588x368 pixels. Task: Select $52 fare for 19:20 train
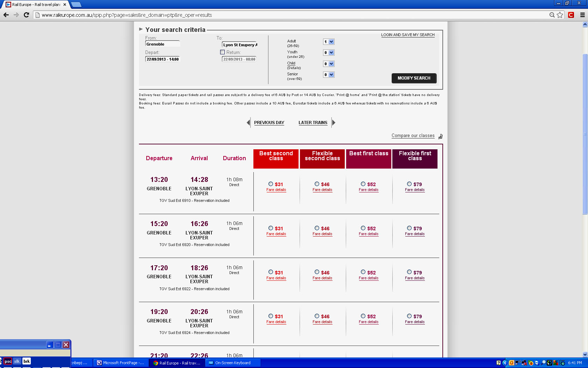point(363,316)
